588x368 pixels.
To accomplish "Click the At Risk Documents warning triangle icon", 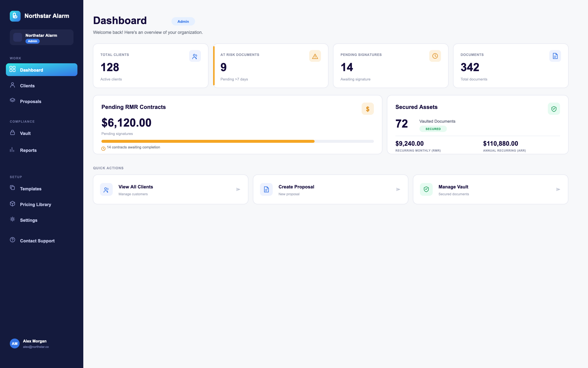I will point(315,56).
